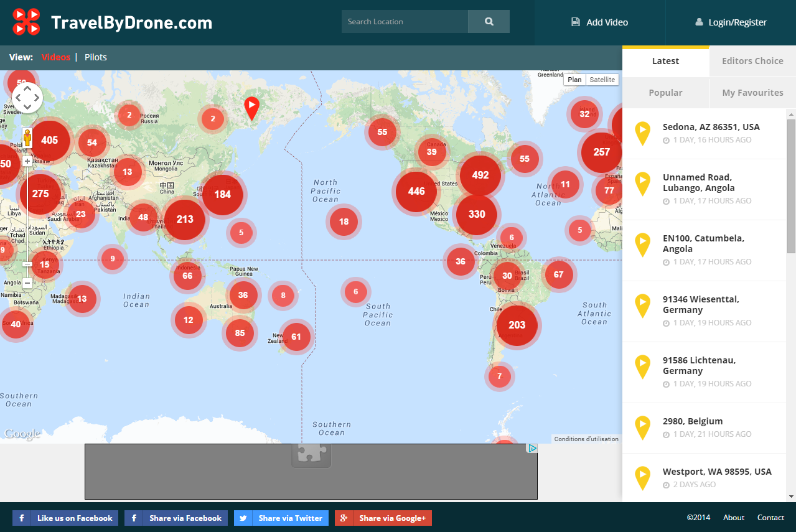Screen dimensions: 796x532
Task: Click Share via Google+
Action: click(x=383, y=518)
